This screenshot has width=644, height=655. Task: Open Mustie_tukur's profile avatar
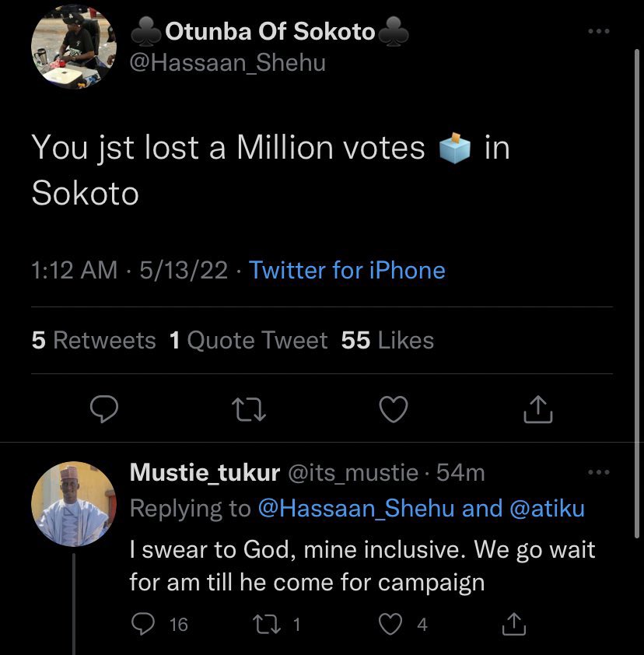[74, 504]
